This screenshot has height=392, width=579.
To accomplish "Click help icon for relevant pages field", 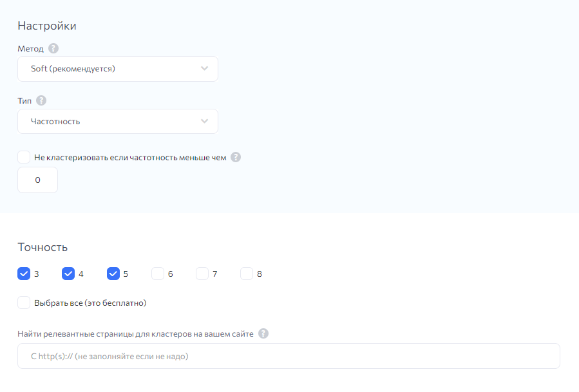I will coord(263,333).
